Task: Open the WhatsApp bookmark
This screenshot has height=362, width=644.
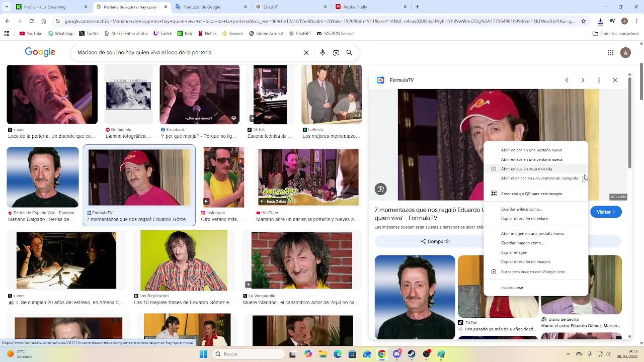Action: [60, 34]
